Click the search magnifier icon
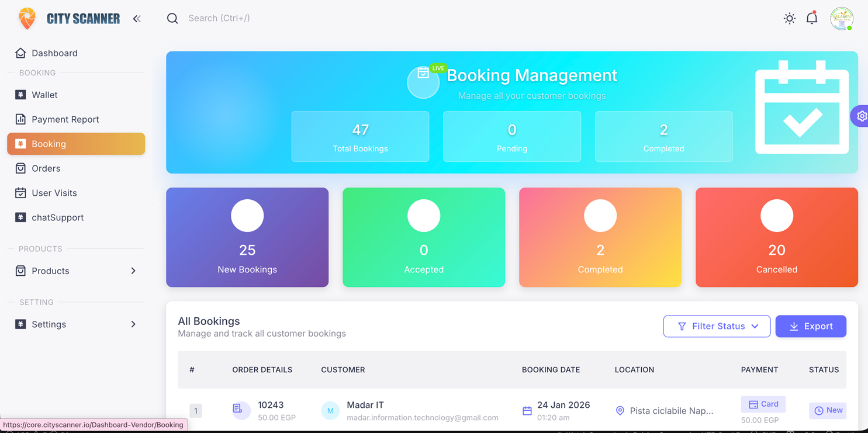This screenshot has width=868, height=433. [172, 18]
